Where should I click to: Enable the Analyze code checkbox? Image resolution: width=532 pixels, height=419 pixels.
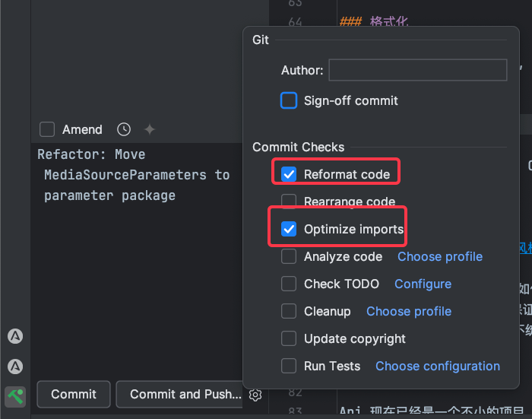point(289,256)
